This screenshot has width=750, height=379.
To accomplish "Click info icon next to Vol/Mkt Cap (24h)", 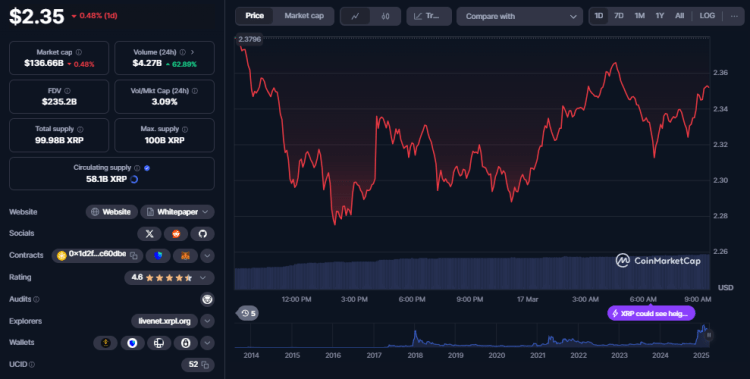I will coord(195,91).
